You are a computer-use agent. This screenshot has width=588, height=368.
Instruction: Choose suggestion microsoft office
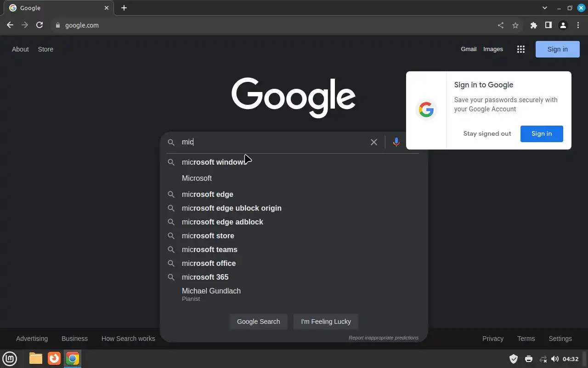(294, 263)
